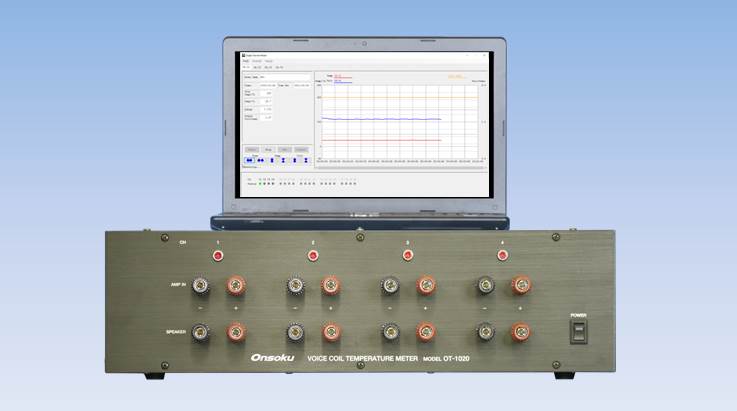Select channel 4 SPEAKER black negative terminal

(x=486, y=332)
